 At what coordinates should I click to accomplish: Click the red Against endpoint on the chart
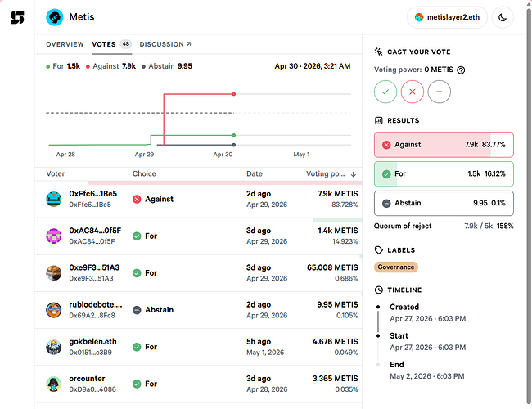(234, 94)
